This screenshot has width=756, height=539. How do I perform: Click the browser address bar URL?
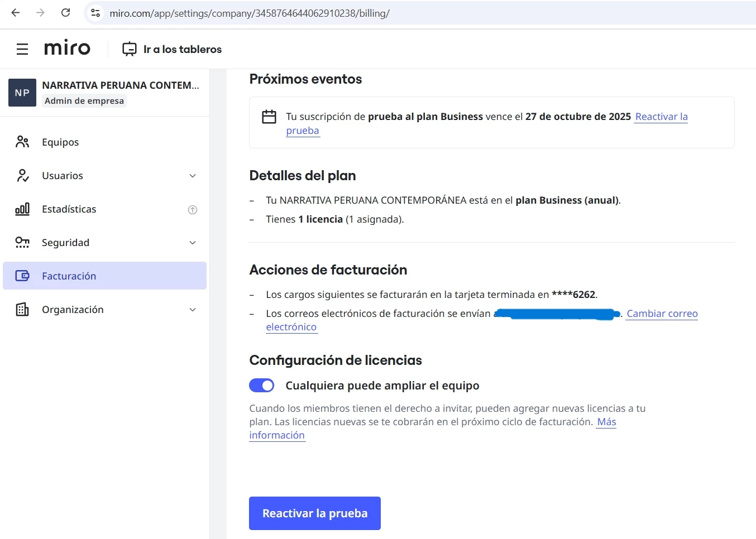click(250, 13)
